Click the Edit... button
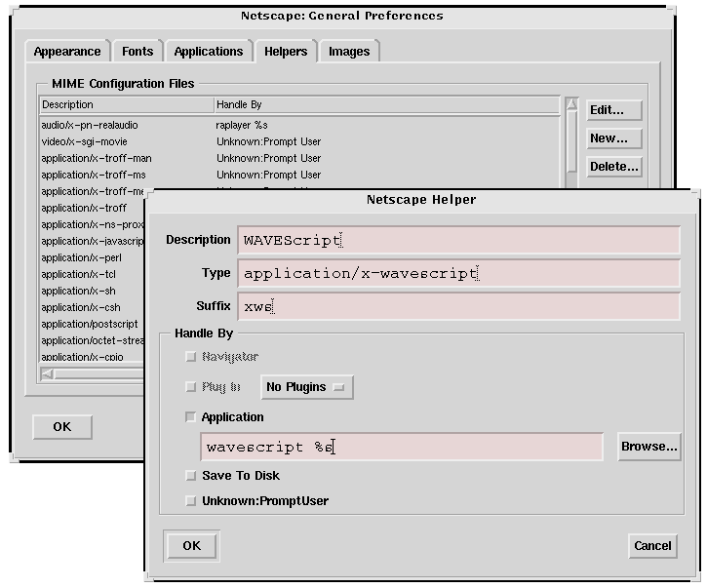 [613, 110]
